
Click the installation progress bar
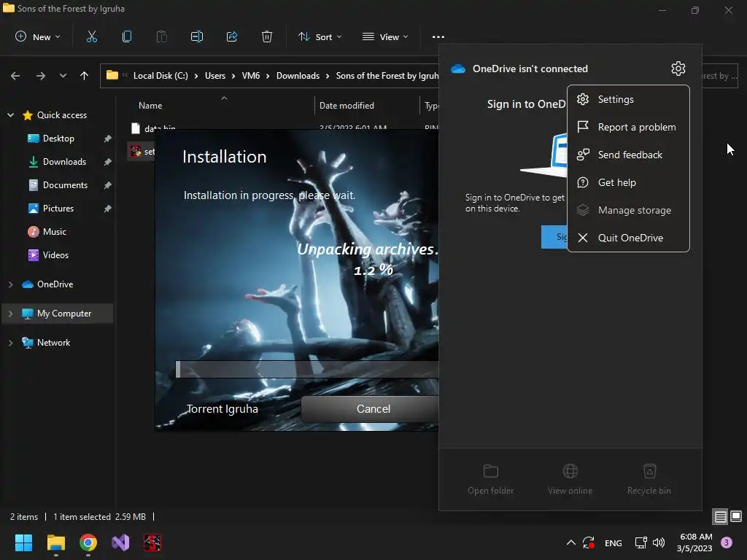tap(307, 370)
